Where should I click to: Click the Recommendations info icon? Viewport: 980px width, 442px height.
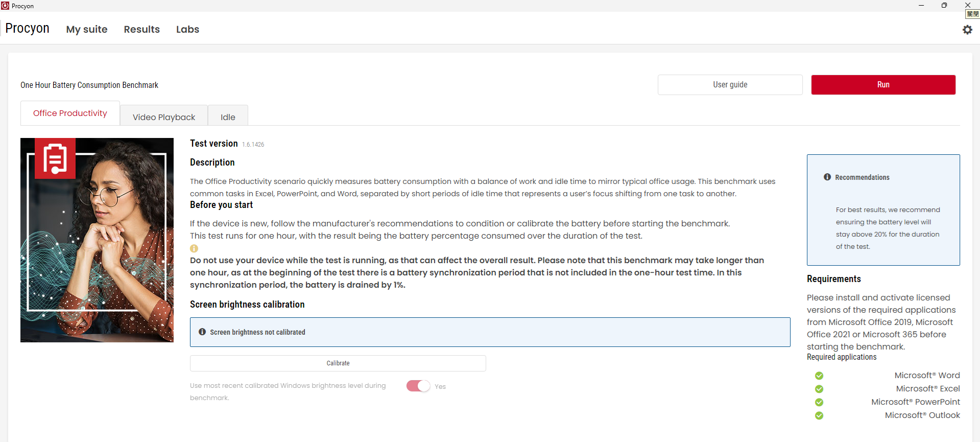click(827, 177)
